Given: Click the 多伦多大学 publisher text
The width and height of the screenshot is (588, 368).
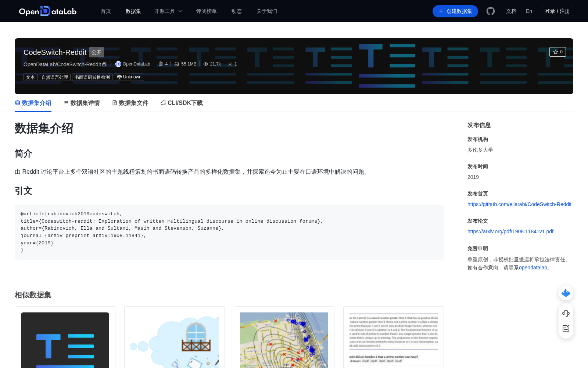Looking at the screenshot, I should click(x=480, y=150).
